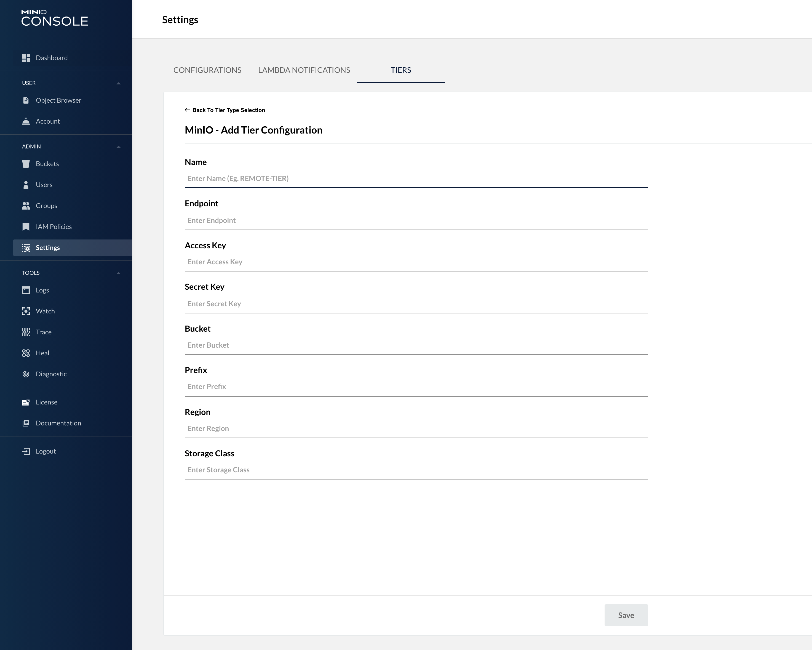
Task: Click into the Endpoint field
Action: (x=416, y=220)
